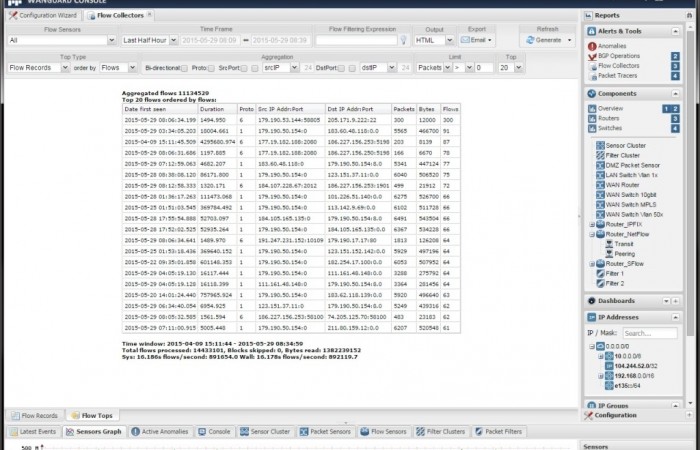Viewport: 700px width, 450px height.
Task: Select the WAN Switch 10gbit icon
Action: pyautogui.click(x=600, y=195)
